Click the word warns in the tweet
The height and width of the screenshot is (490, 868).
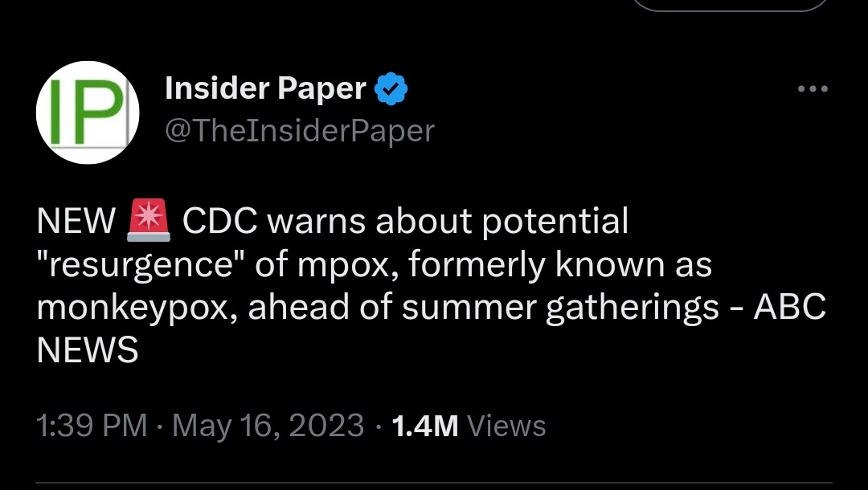(x=313, y=223)
